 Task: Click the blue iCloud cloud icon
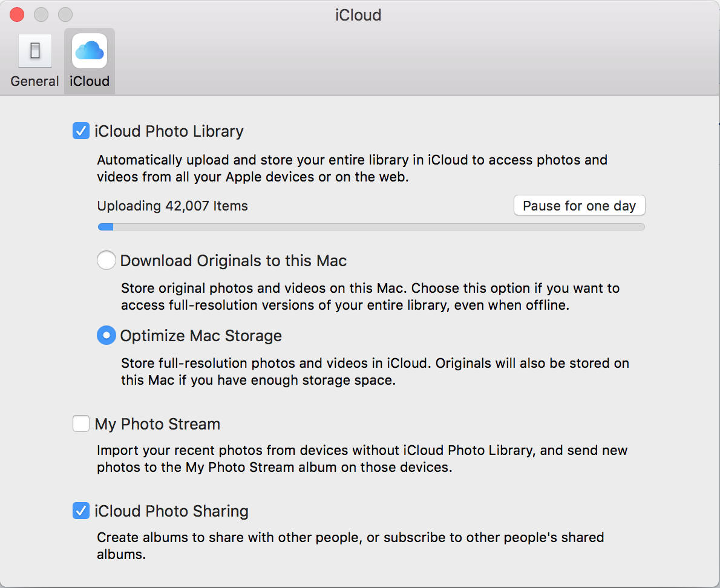[x=90, y=51]
